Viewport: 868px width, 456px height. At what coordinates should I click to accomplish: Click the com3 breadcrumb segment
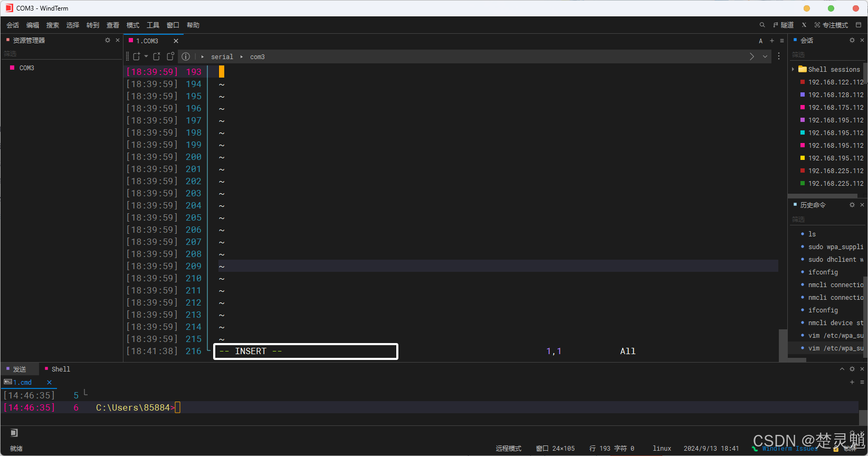[257, 56]
